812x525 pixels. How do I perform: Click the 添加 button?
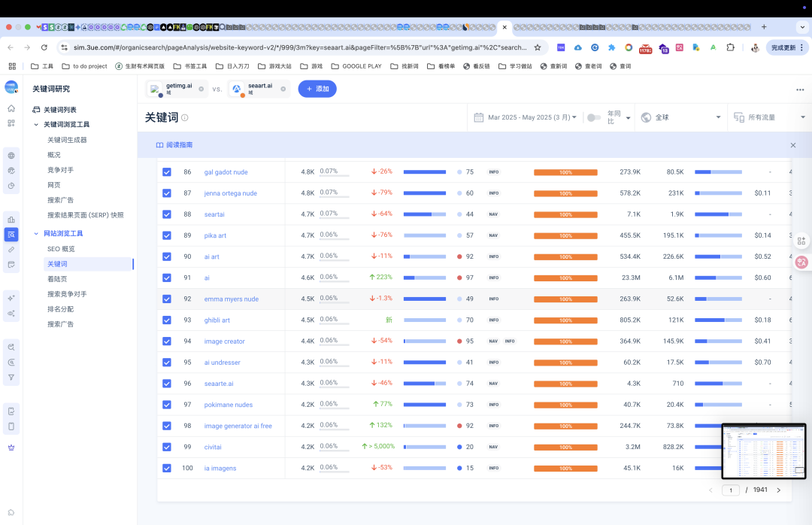(x=317, y=90)
